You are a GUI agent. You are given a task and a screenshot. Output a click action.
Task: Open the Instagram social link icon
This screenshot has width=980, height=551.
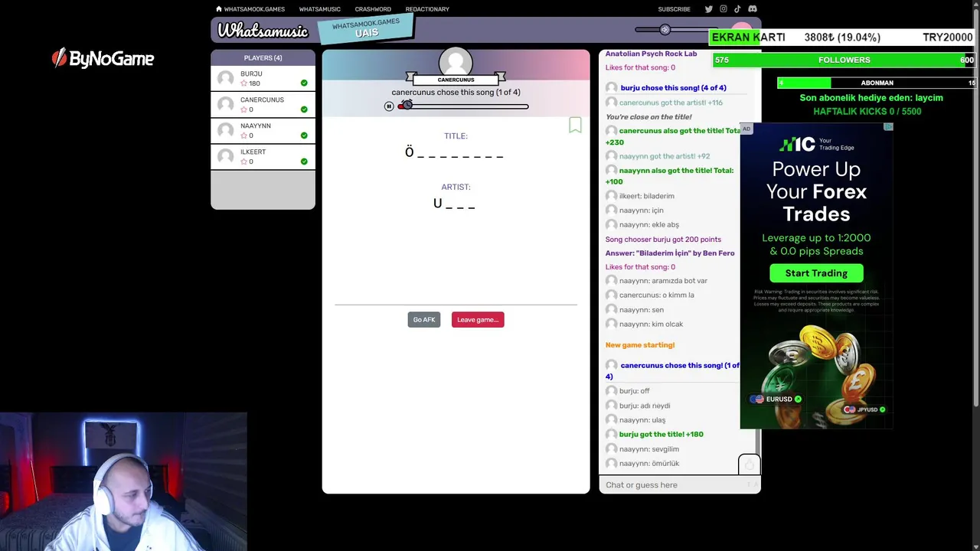(x=724, y=9)
